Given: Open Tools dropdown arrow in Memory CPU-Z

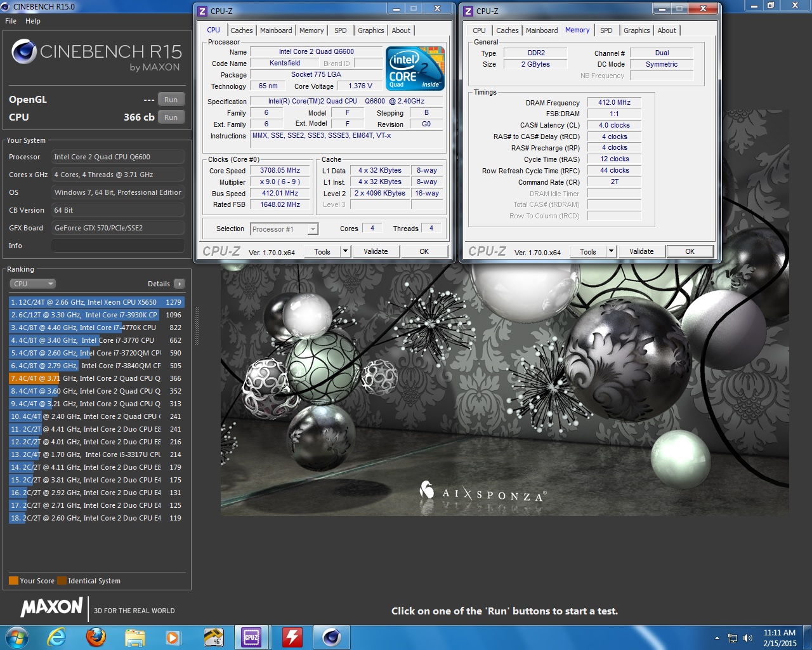Looking at the screenshot, I should 612,251.
